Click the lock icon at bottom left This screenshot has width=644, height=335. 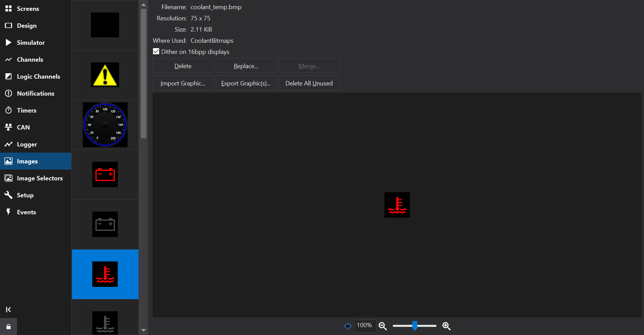pos(8,327)
